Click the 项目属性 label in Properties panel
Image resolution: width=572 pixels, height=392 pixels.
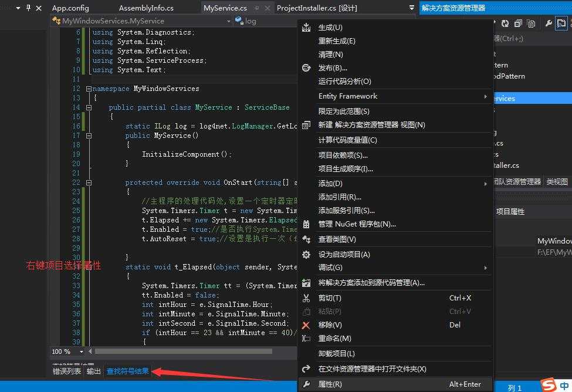click(x=510, y=212)
